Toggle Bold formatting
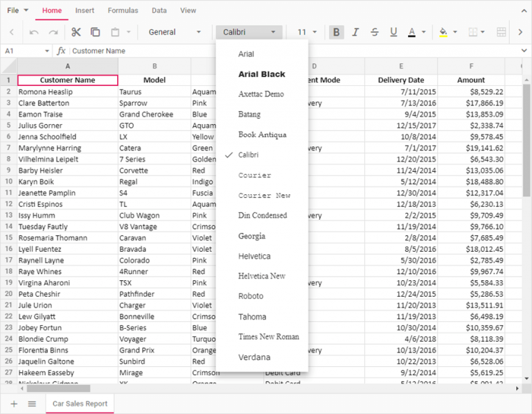The width and height of the screenshot is (532, 414). (x=336, y=32)
